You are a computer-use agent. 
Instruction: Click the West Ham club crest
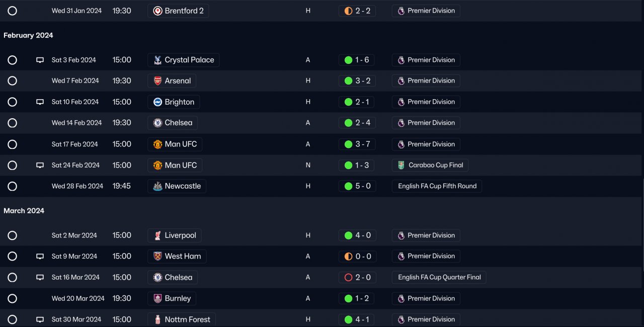point(157,257)
